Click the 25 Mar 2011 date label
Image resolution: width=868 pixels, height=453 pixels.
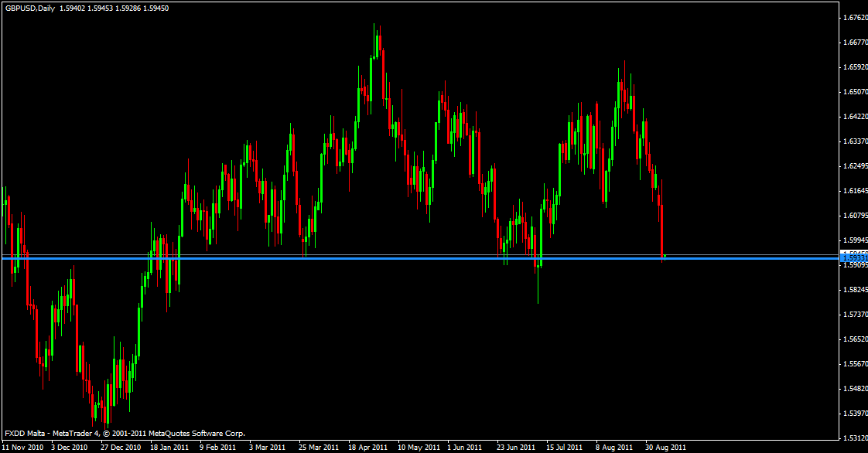[x=318, y=447]
